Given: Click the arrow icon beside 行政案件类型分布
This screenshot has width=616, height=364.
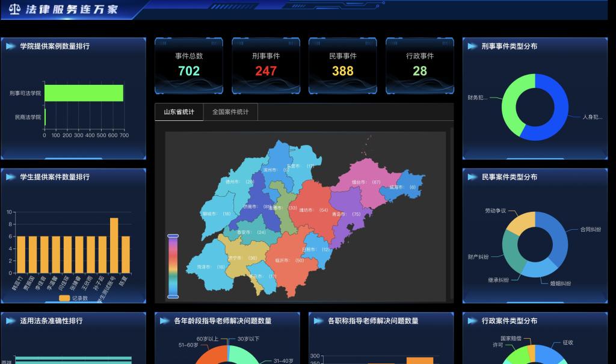Looking at the screenshot, I should point(472,321).
